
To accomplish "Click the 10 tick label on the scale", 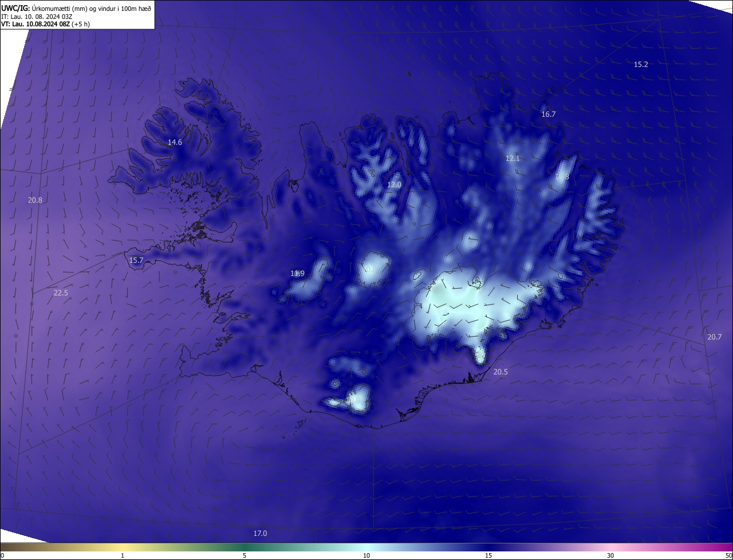I will [366, 555].
